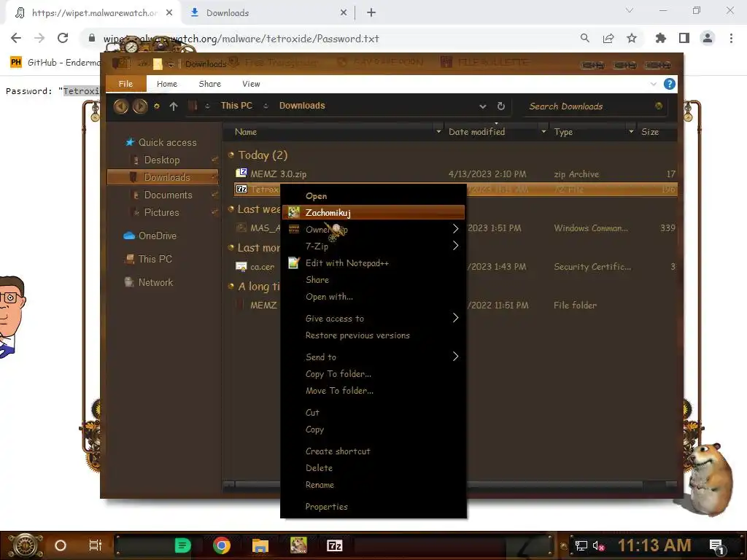Switch to the Downloads browser tab
The width and height of the screenshot is (747, 560).
click(x=268, y=13)
